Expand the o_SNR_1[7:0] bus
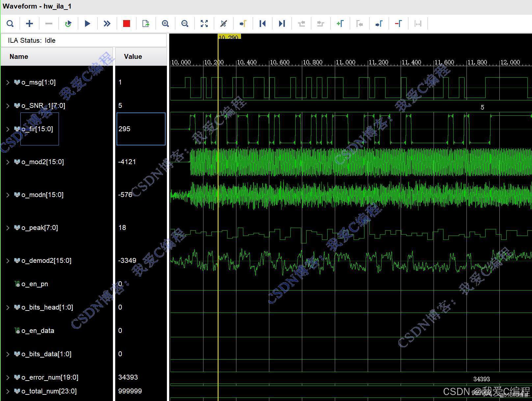The image size is (532, 401). pyautogui.click(x=8, y=106)
